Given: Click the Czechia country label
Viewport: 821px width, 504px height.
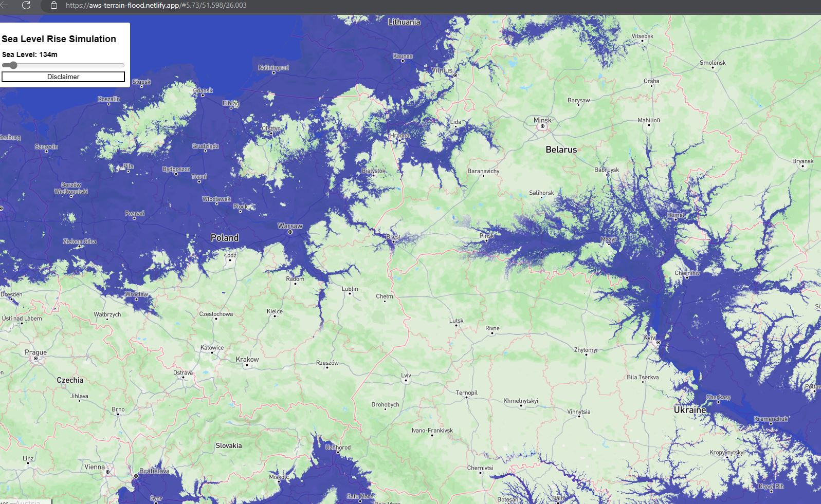Looking at the screenshot, I should (70, 380).
